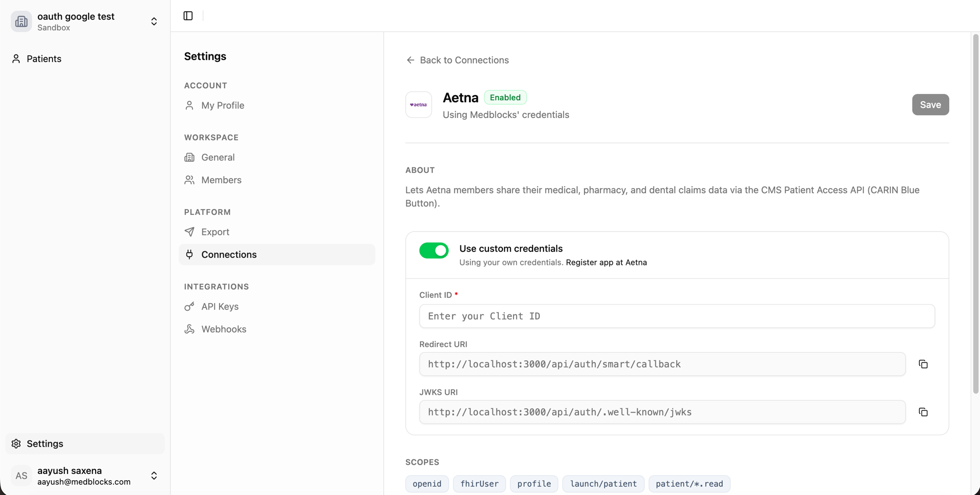Click the Connections plug icon
The height and width of the screenshot is (495, 980).
189,254
